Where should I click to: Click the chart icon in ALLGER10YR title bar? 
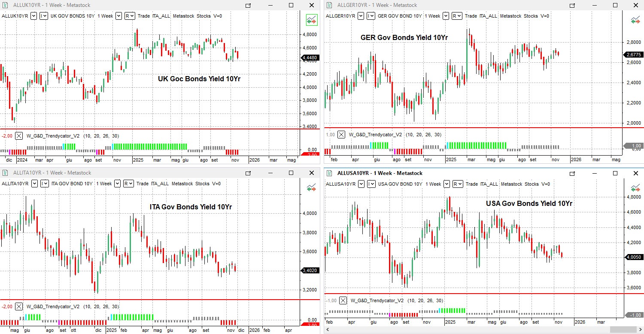point(330,5)
